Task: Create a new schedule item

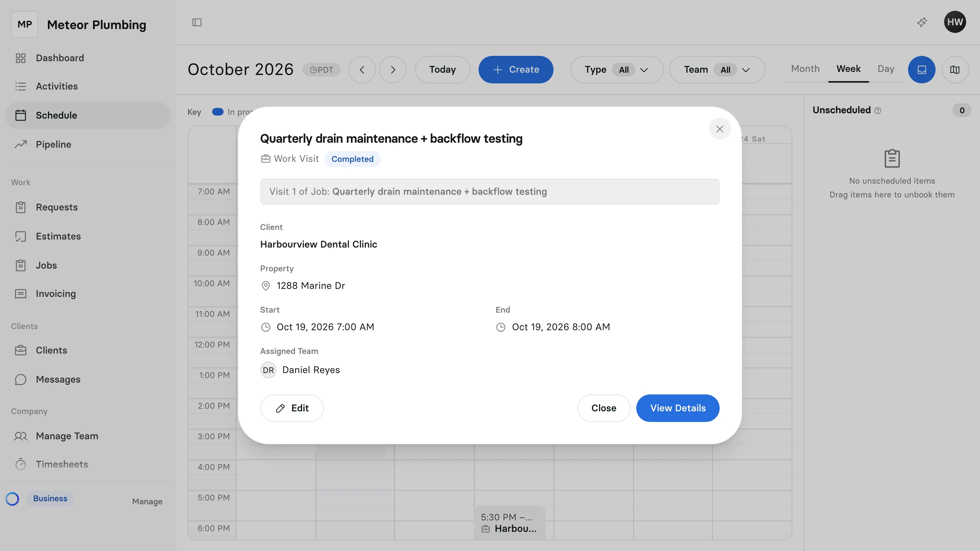Action: point(516,70)
